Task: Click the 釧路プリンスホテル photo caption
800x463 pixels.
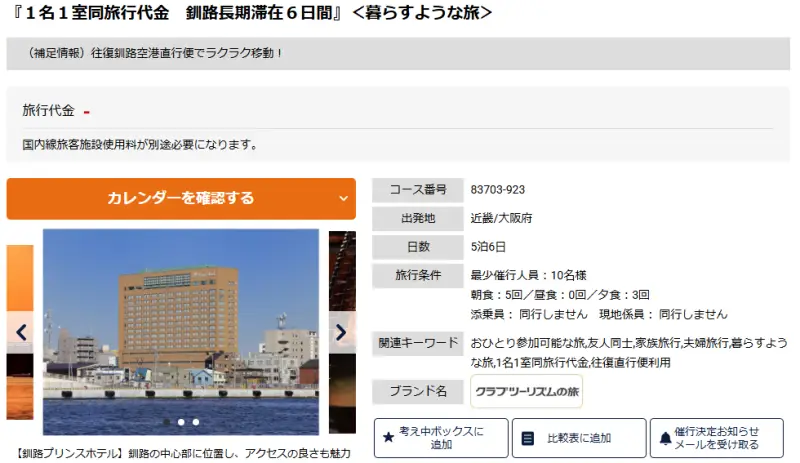Action: pos(183,453)
